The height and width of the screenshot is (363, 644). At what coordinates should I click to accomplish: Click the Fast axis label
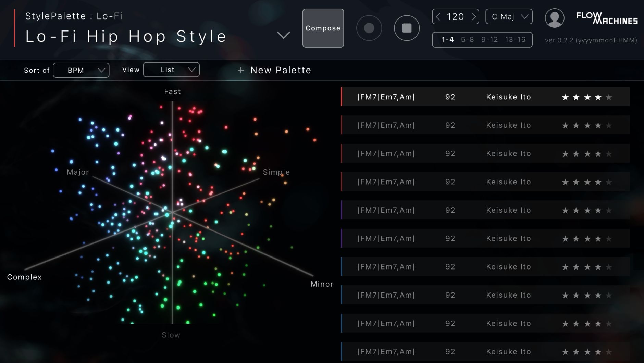[172, 91]
